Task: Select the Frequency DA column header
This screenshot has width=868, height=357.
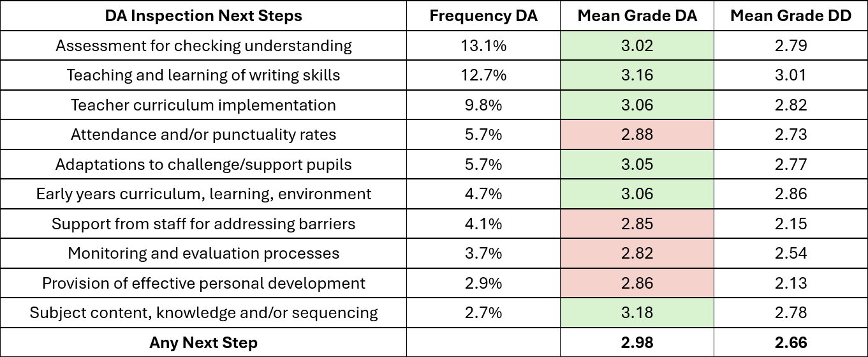Action: (x=483, y=16)
